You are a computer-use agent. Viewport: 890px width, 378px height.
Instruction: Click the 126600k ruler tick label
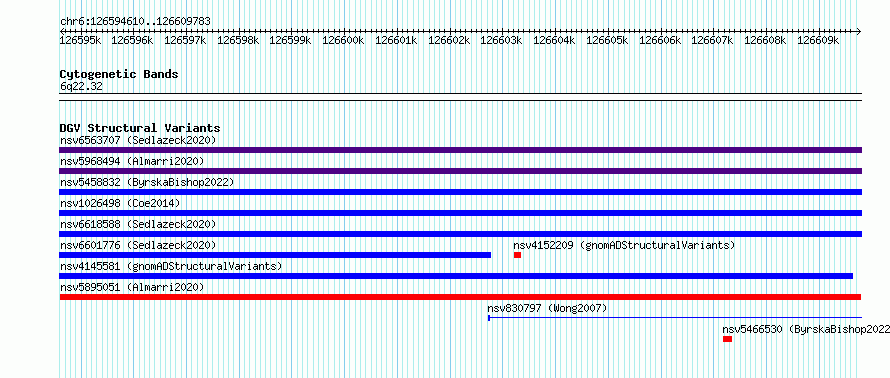click(x=343, y=40)
